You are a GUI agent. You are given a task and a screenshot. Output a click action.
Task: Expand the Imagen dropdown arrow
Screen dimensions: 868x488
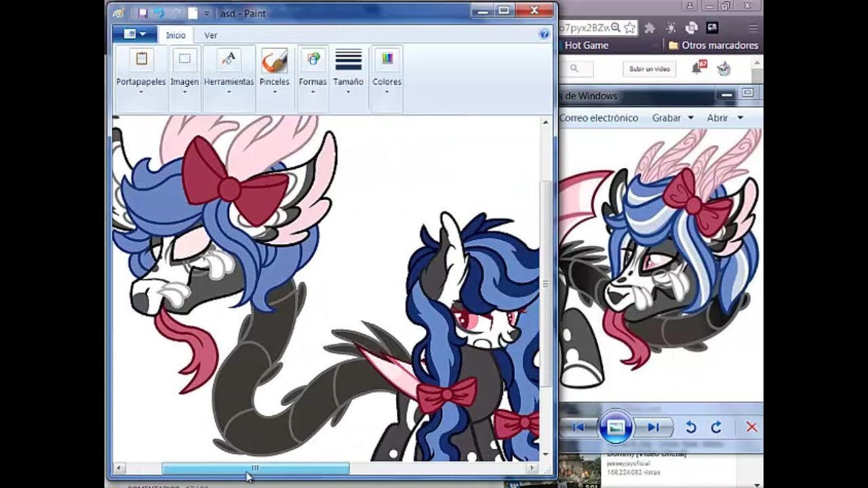coord(184,91)
